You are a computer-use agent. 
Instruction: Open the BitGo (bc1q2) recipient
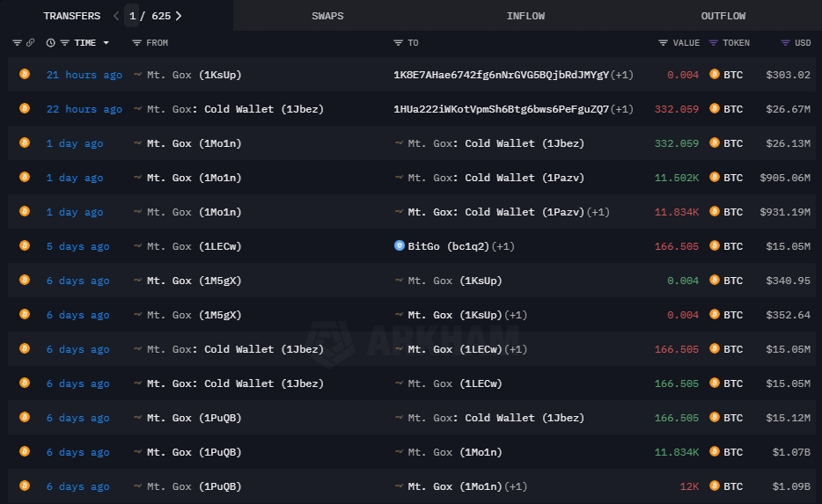point(448,246)
